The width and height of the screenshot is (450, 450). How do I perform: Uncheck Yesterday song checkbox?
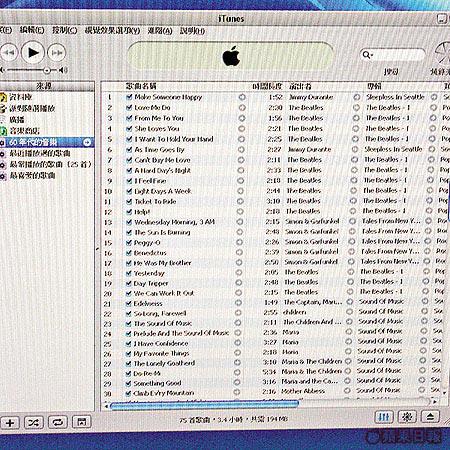[129, 273]
